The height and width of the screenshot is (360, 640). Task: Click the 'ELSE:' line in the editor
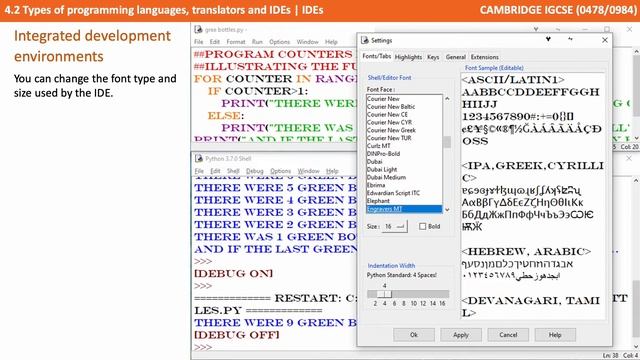coord(226,116)
